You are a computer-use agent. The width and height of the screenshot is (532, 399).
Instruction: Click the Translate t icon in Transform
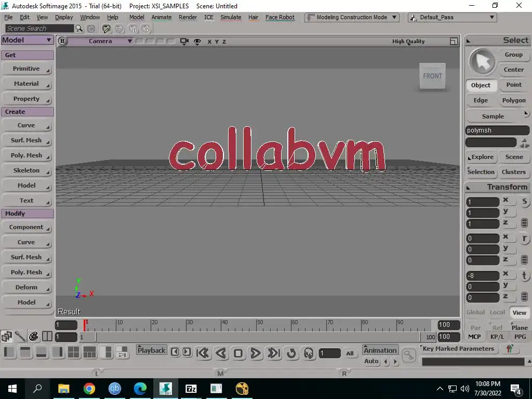point(525,275)
